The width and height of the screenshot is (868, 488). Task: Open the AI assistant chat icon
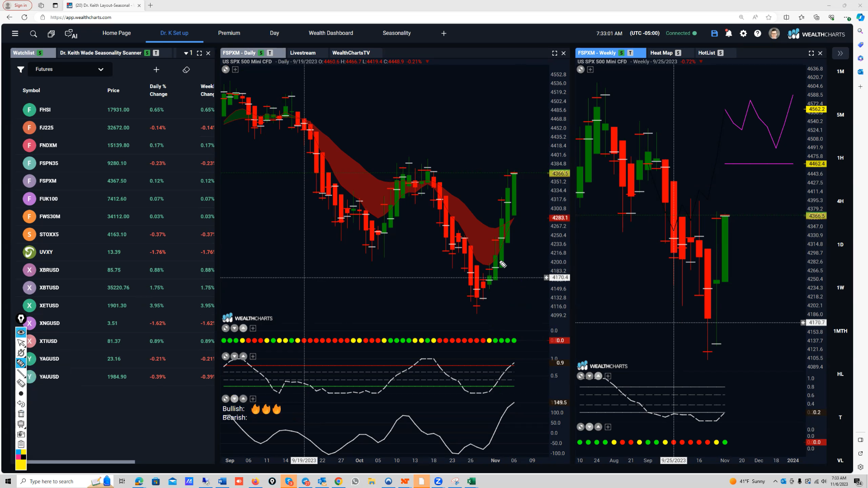[x=71, y=33]
